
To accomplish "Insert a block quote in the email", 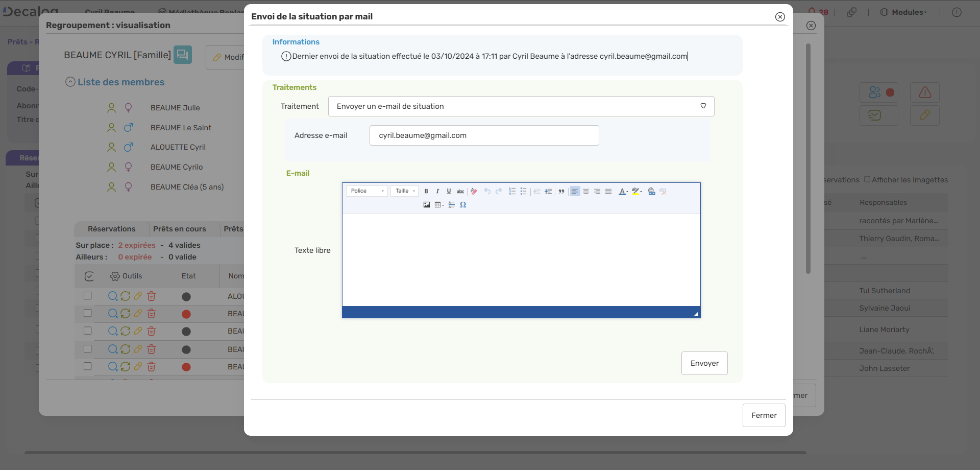I will 561,192.
